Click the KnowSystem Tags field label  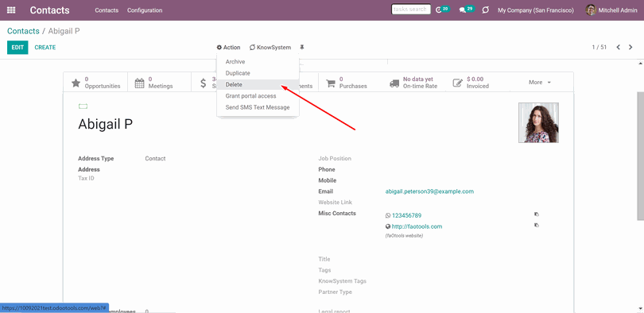click(342, 281)
